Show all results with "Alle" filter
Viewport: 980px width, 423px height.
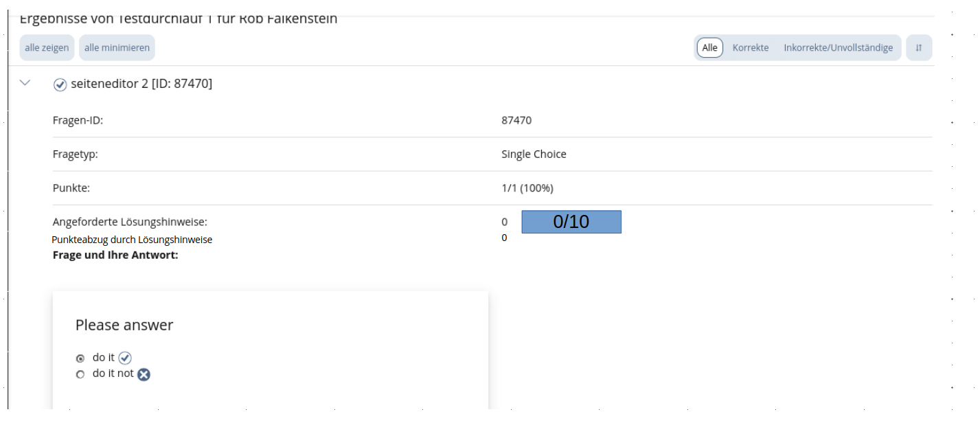tap(709, 48)
